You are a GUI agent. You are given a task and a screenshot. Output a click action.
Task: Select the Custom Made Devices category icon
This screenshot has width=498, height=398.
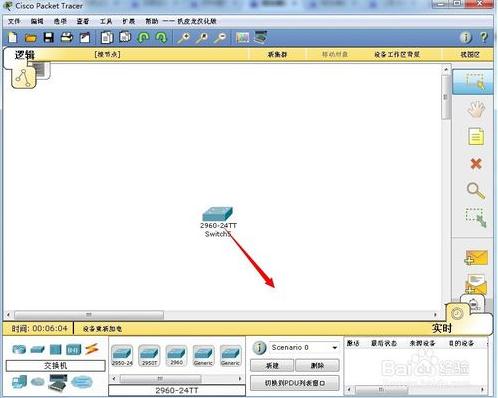coord(57,383)
